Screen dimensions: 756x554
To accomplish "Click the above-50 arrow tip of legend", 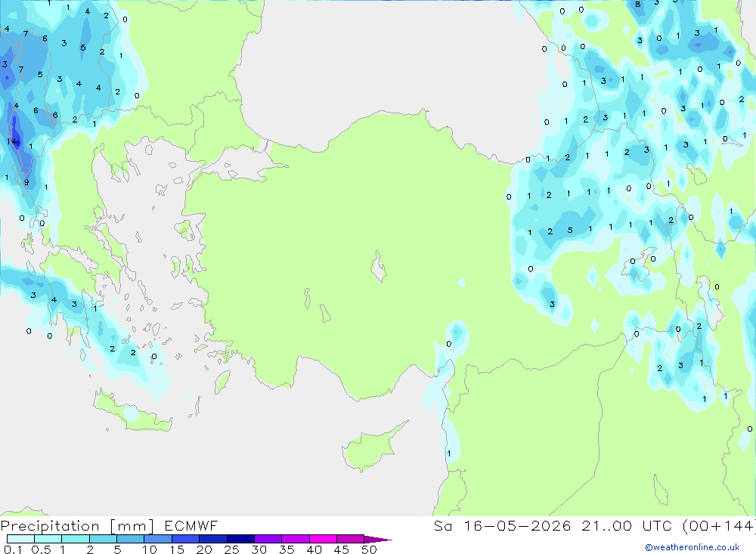I will tap(377, 540).
